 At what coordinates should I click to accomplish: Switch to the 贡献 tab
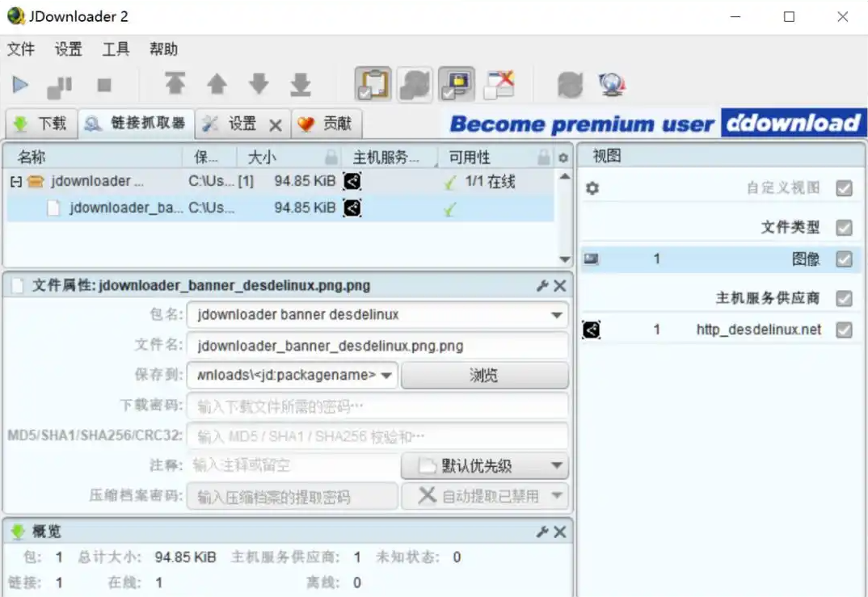[x=326, y=124]
